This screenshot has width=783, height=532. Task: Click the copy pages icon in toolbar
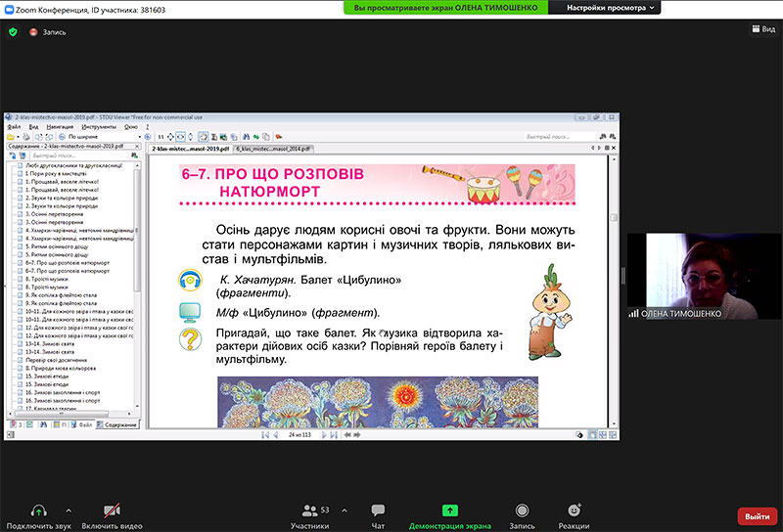click(x=266, y=137)
